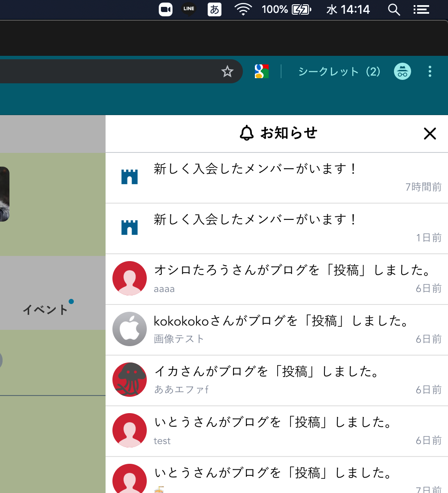Open the browser three-dot menu
Screen dimensions: 448x493
pos(430,71)
